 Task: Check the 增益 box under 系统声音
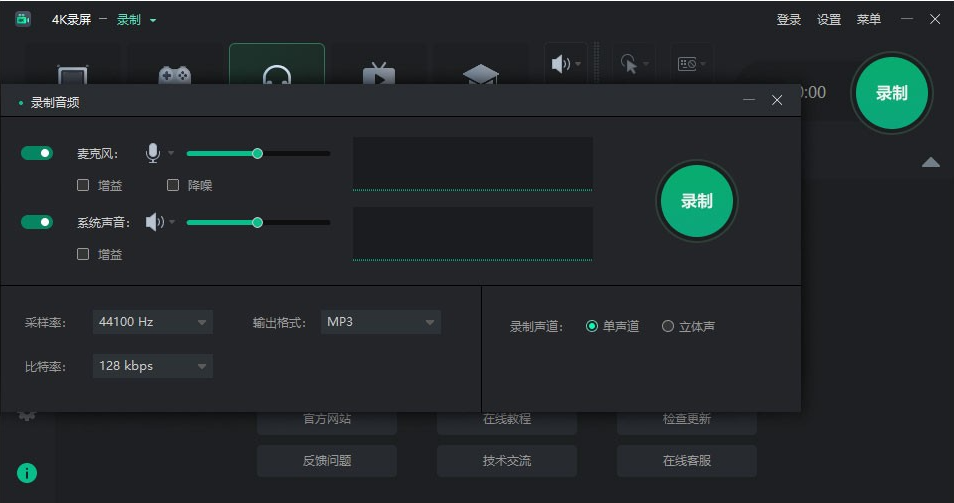[x=83, y=254]
